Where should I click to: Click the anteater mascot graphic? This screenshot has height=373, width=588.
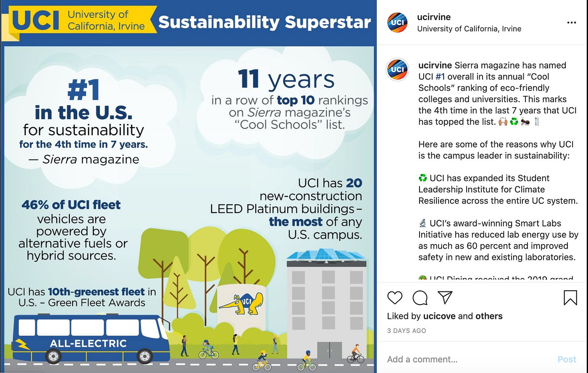[x=241, y=305]
